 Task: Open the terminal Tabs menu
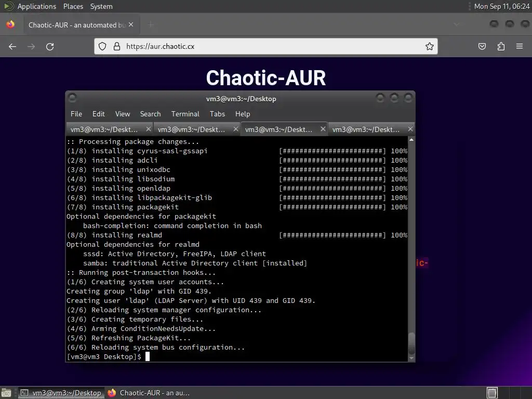click(x=217, y=114)
